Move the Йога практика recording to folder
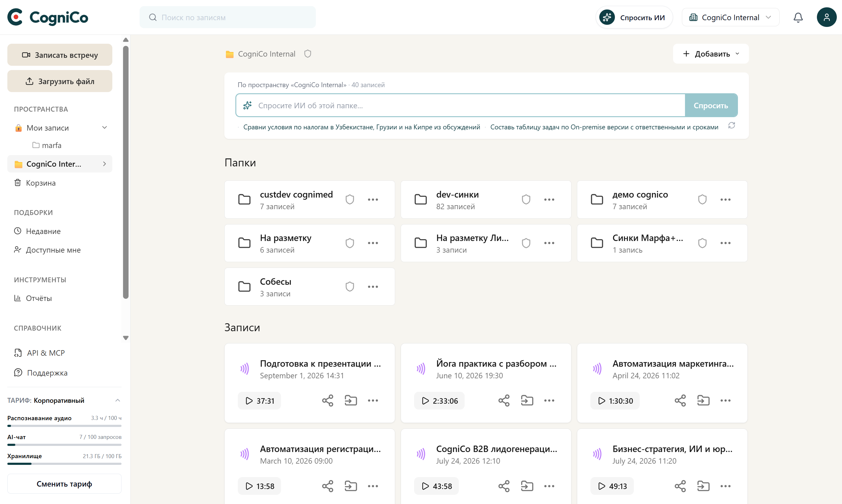 [527, 400]
